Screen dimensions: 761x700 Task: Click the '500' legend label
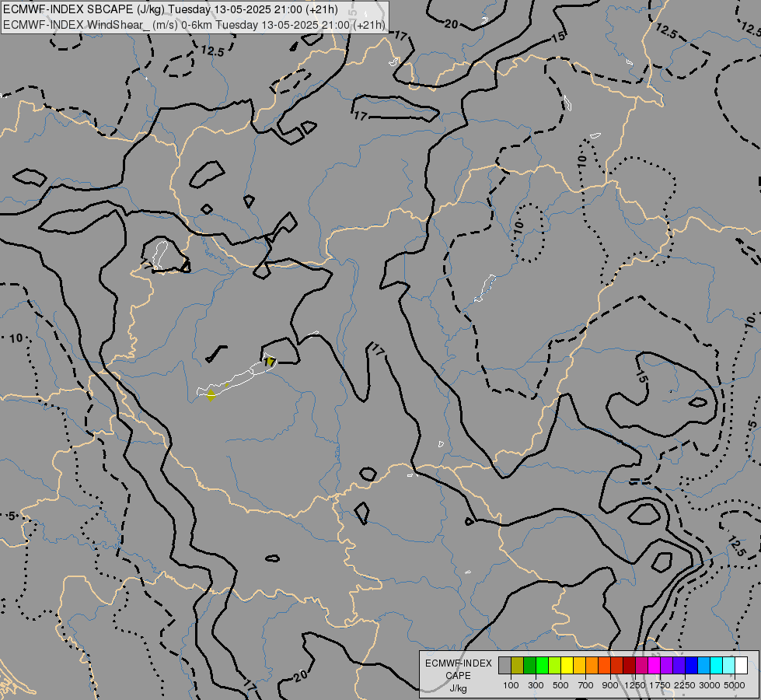(x=560, y=685)
